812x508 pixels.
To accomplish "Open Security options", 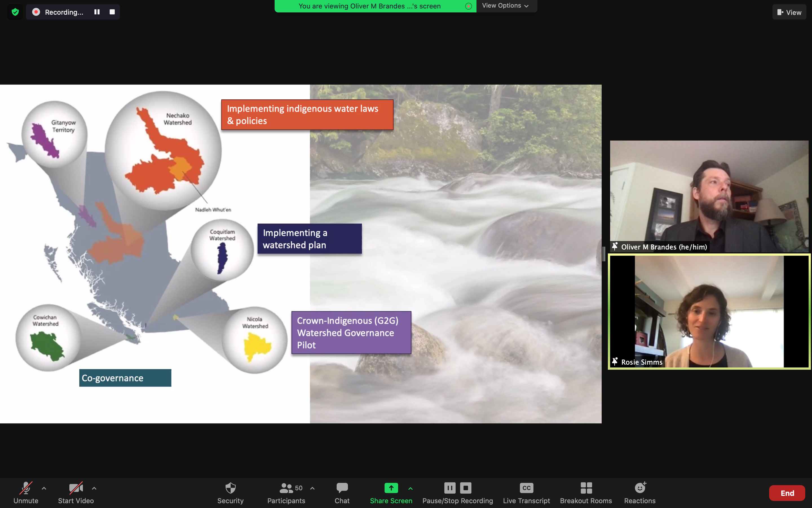I will [231, 492].
